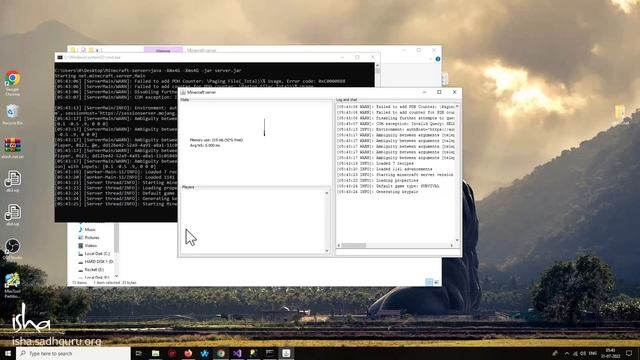Click log vertical scrollbar down arrow
The height and width of the screenshot is (360, 640).
pyautogui.click(x=457, y=240)
